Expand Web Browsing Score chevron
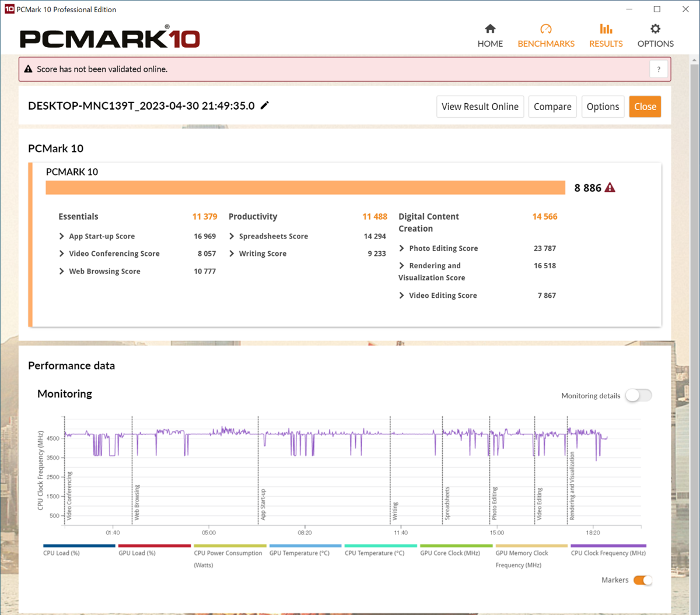The width and height of the screenshot is (700, 615). click(x=62, y=271)
